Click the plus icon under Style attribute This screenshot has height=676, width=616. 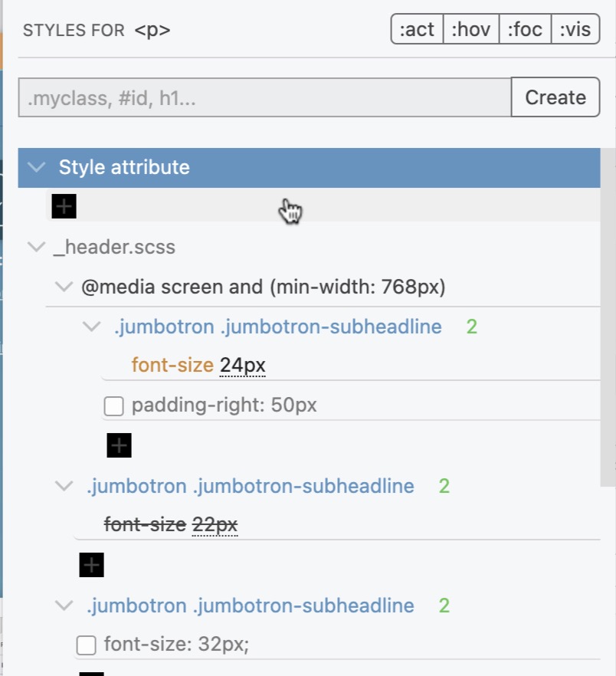pos(64,206)
